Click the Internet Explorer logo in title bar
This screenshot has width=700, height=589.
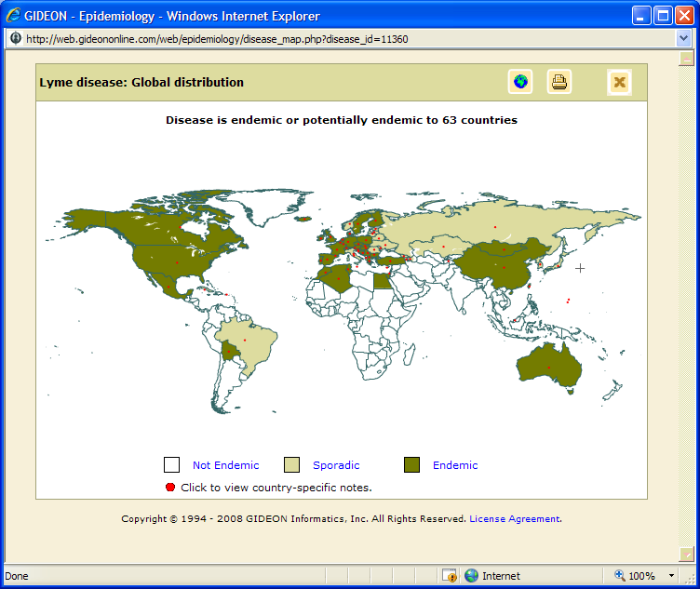point(13,16)
